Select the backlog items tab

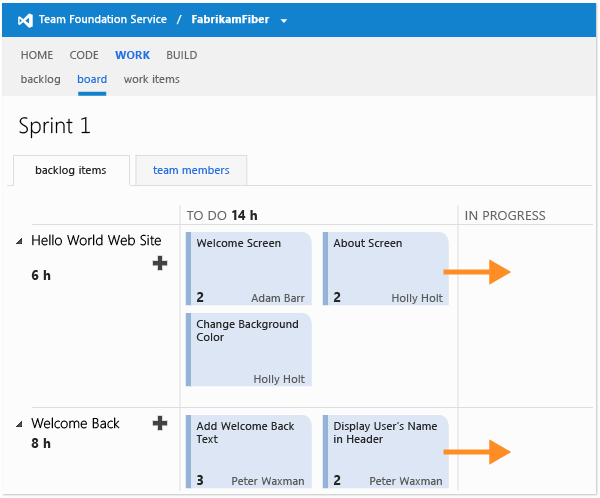[71, 170]
